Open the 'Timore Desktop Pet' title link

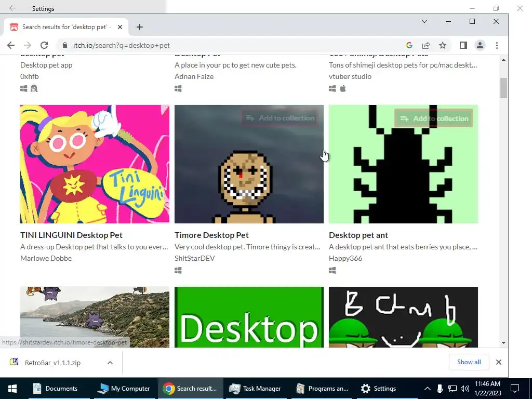[212, 235]
